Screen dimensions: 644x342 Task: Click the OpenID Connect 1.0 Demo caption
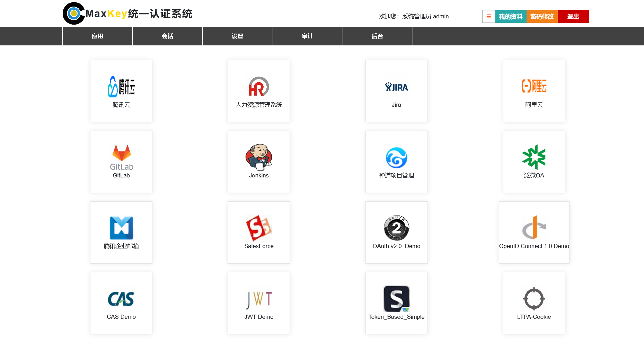point(534,246)
